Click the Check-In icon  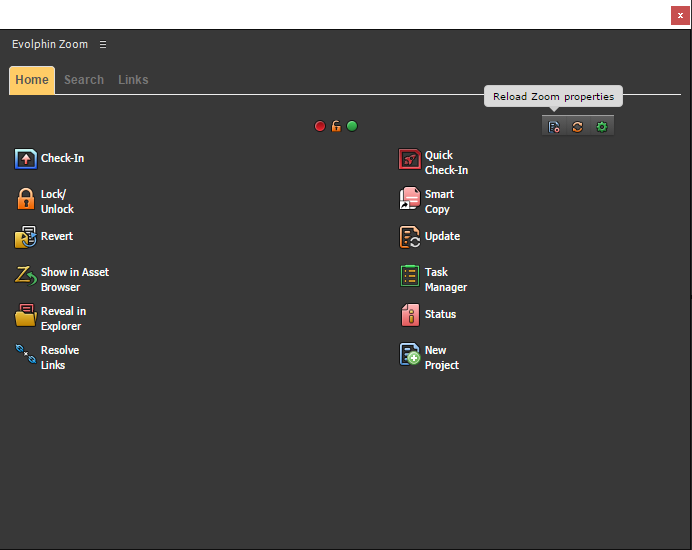(x=26, y=159)
